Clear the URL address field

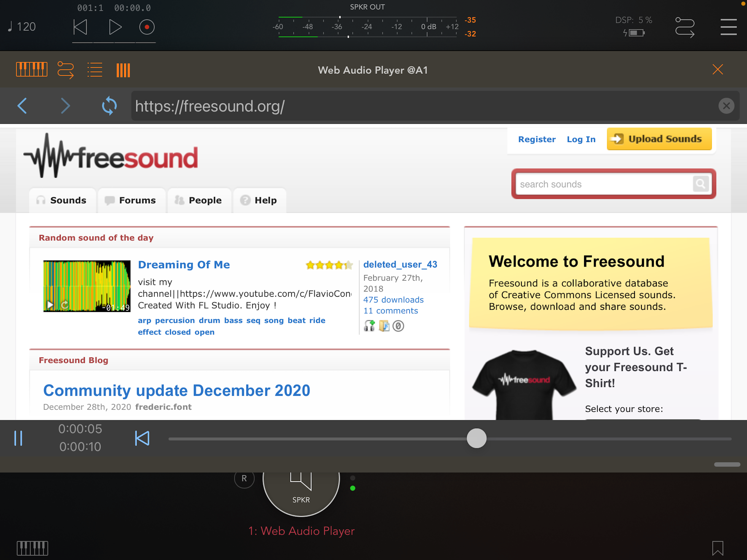click(726, 106)
